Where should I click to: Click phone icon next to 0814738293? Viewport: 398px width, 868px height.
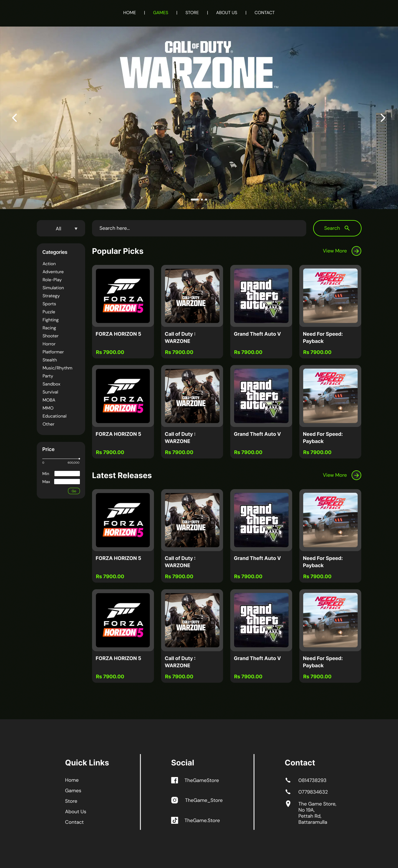288,780
